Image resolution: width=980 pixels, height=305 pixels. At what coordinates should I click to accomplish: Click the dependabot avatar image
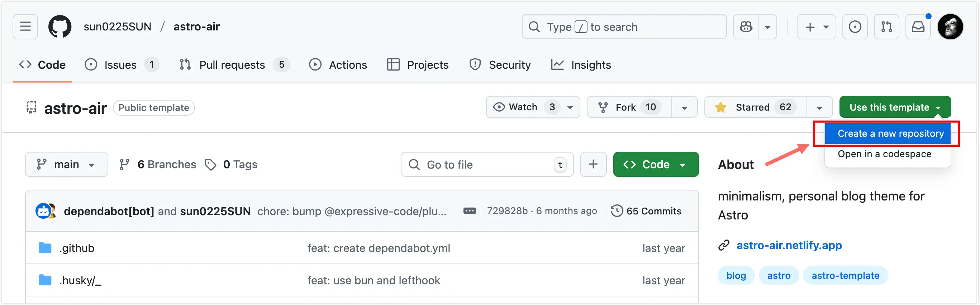(x=43, y=211)
